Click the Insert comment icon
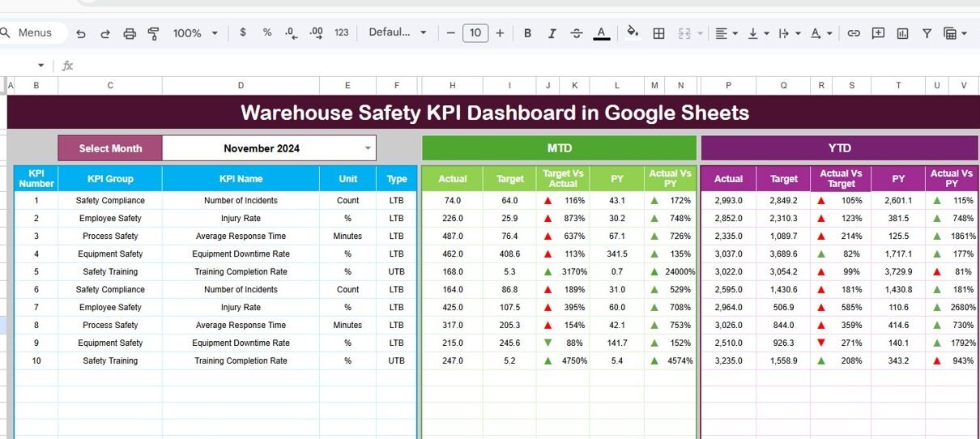Viewport: 980px width, 439px height. (x=878, y=33)
